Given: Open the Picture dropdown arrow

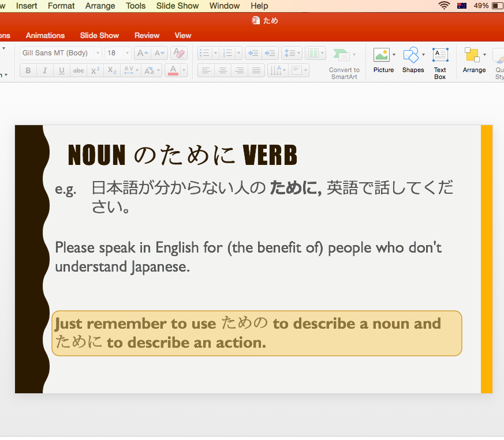Looking at the screenshot, I should [x=394, y=55].
